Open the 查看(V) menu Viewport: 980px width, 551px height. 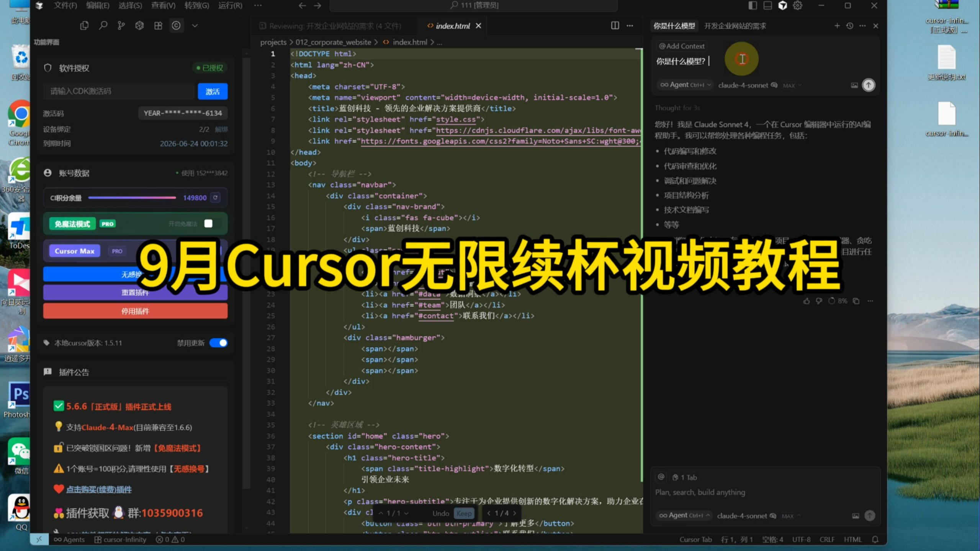163,5
